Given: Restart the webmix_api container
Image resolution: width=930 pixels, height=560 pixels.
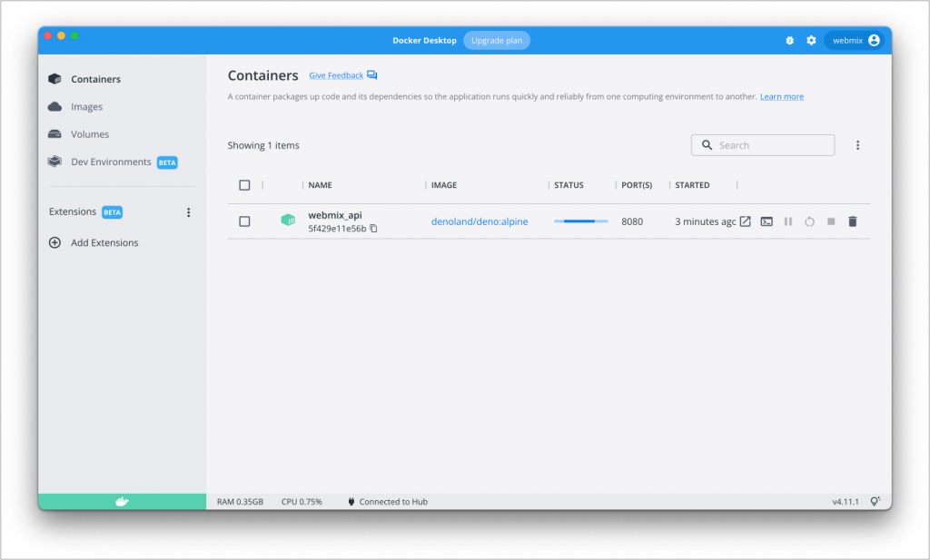Looking at the screenshot, I should [x=809, y=221].
